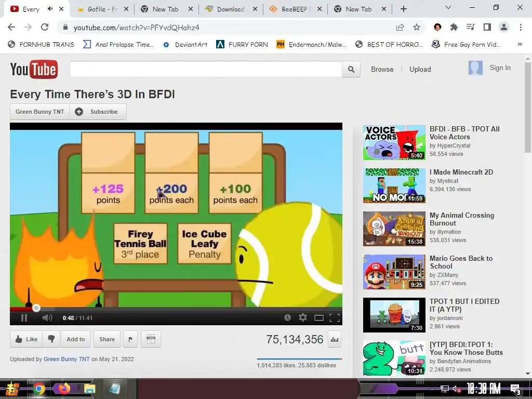
Task: Close the Gofile tab
Action: click(x=126, y=9)
